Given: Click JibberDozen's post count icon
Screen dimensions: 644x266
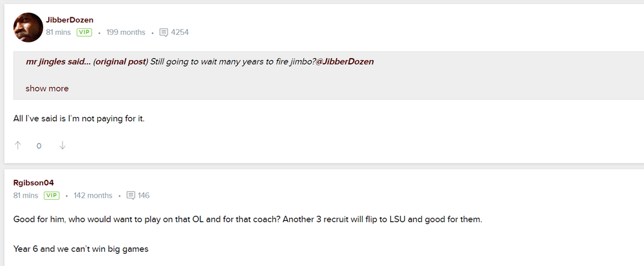Looking at the screenshot, I should click(164, 32).
